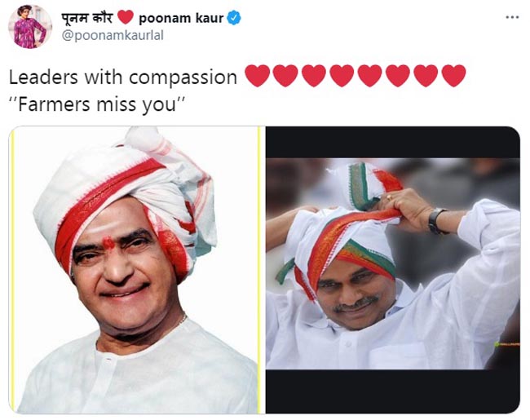Select the "Farmers miss you" quote line
This screenshot has height=420, width=530.
97,104
